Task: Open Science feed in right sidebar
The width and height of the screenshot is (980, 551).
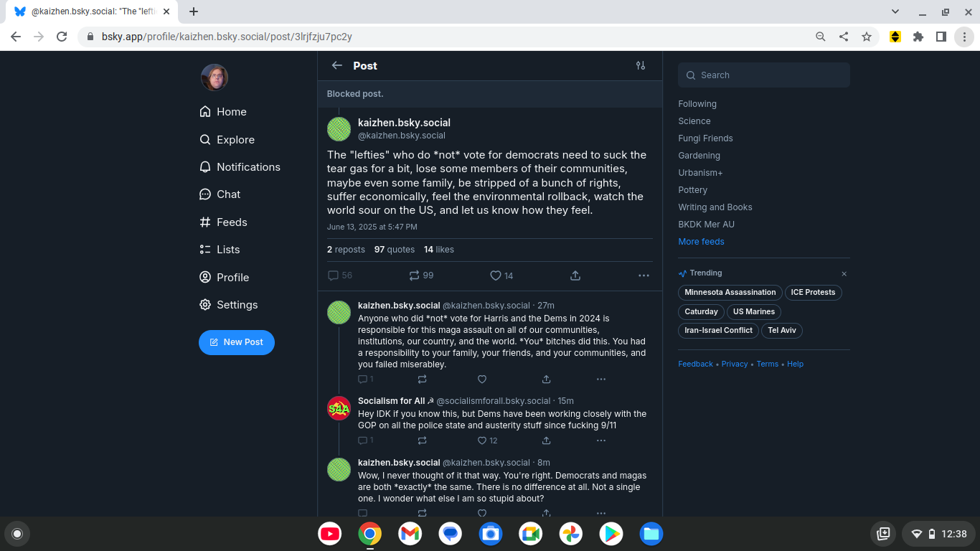Action: pyautogui.click(x=694, y=121)
